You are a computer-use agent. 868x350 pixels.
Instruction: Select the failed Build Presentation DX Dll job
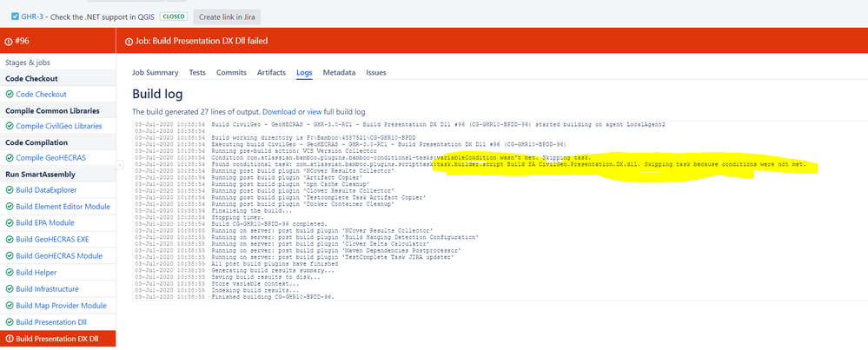tap(57, 339)
